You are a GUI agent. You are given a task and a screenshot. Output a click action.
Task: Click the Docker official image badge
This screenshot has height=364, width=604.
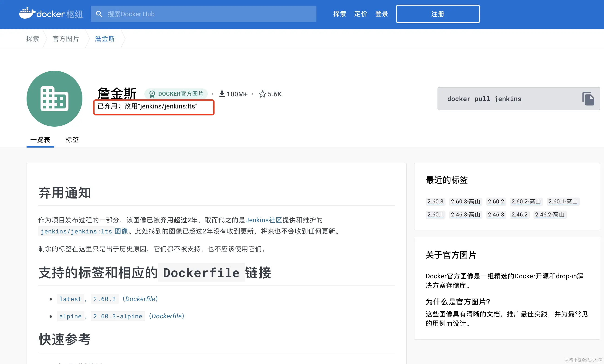[x=176, y=94]
